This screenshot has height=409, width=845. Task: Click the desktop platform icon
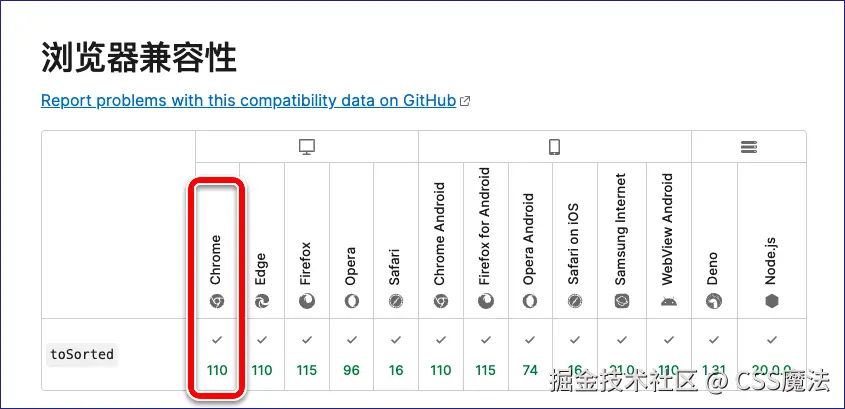click(307, 147)
